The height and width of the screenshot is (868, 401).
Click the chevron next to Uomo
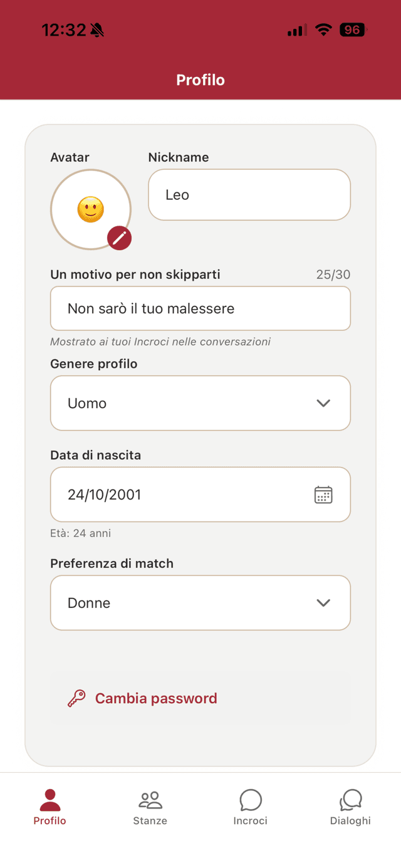[323, 403]
